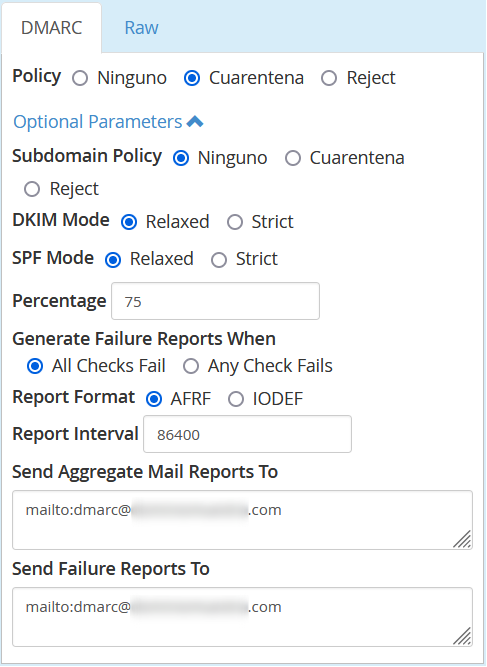This screenshot has height=667, width=487.
Task: Select the DMARC tab
Action: tap(51, 28)
